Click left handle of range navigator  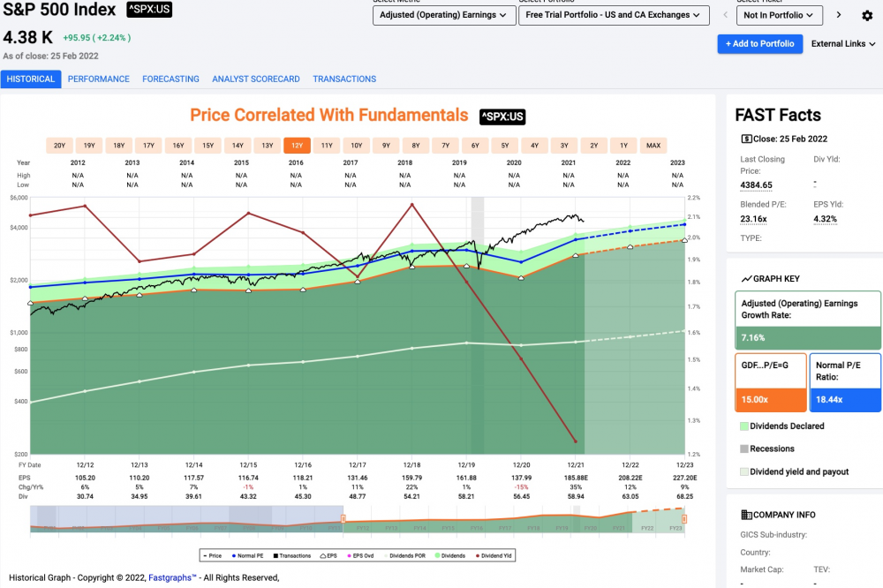point(343,518)
